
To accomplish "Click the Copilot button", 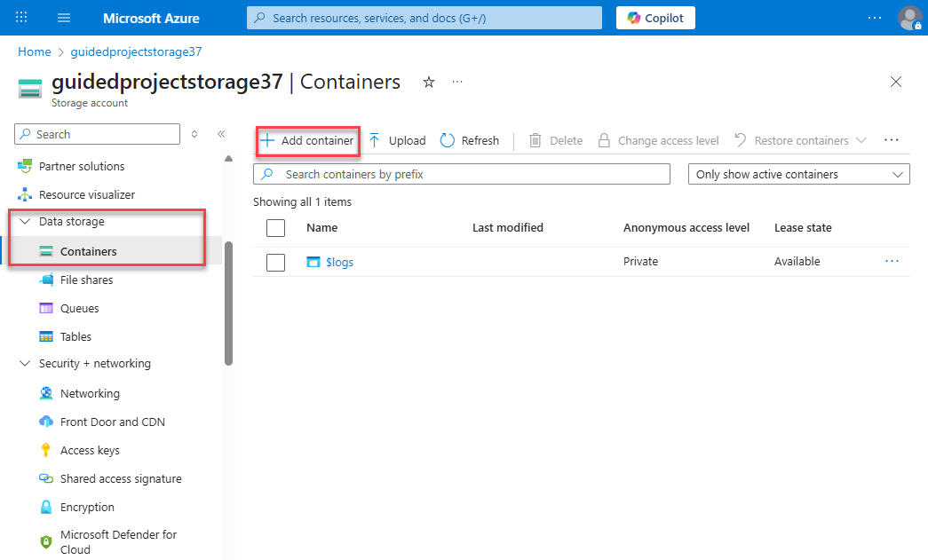I will (655, 18).
